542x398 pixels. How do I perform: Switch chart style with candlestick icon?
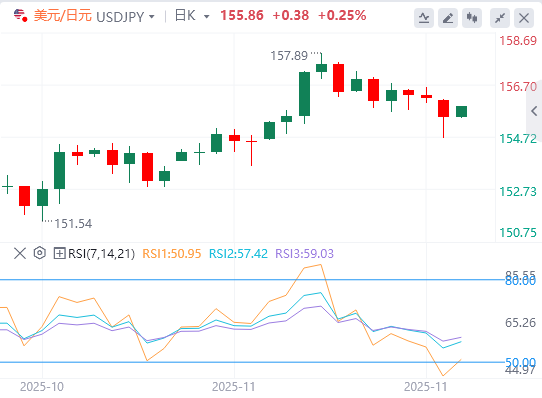(472, 18)
